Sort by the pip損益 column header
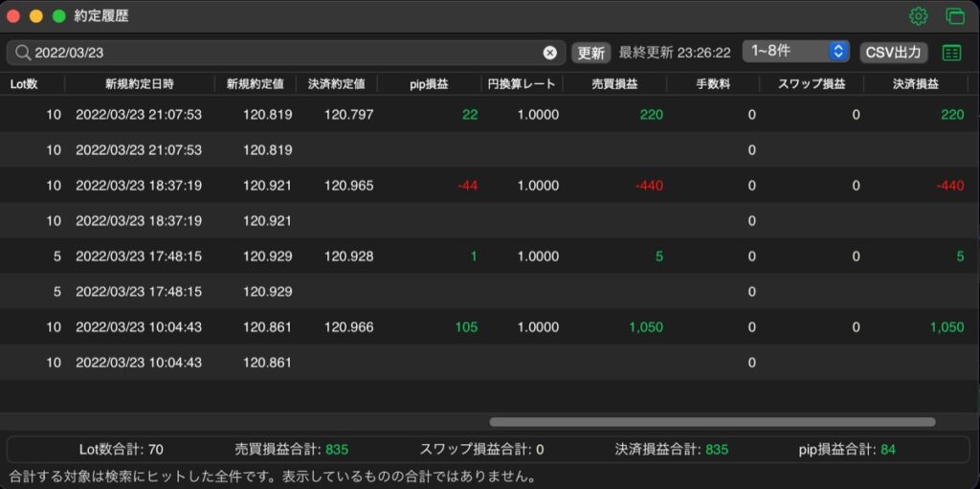 (x=429, y=84)
